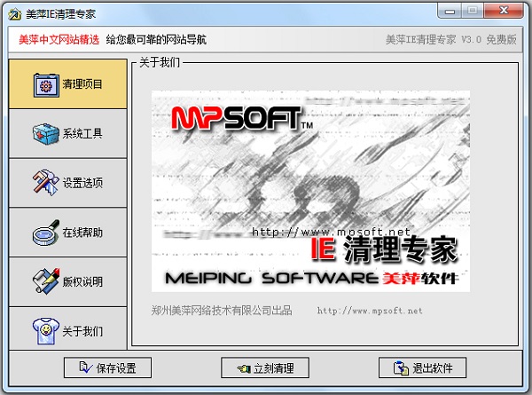Image resolution: width=532 pixels, height=395 pixels.
Task: Open the http://www.mpsoft.net link below the banner
Action: tap(370, 311)
